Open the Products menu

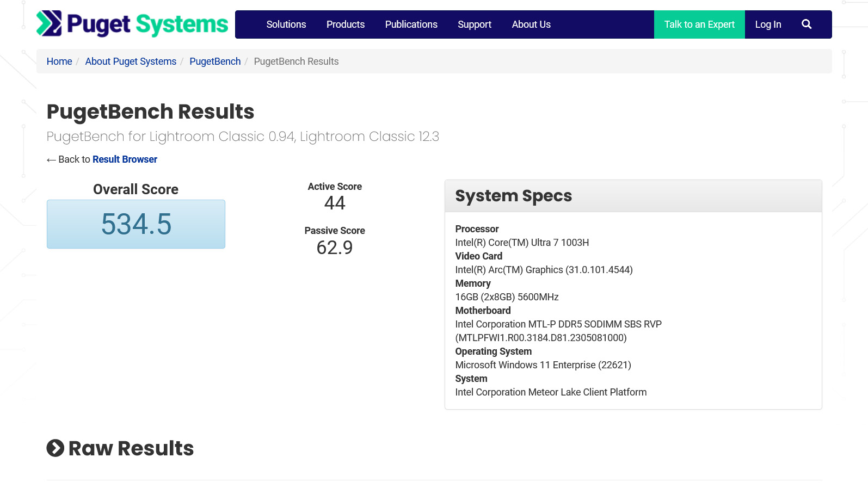[x=346, y=24]
